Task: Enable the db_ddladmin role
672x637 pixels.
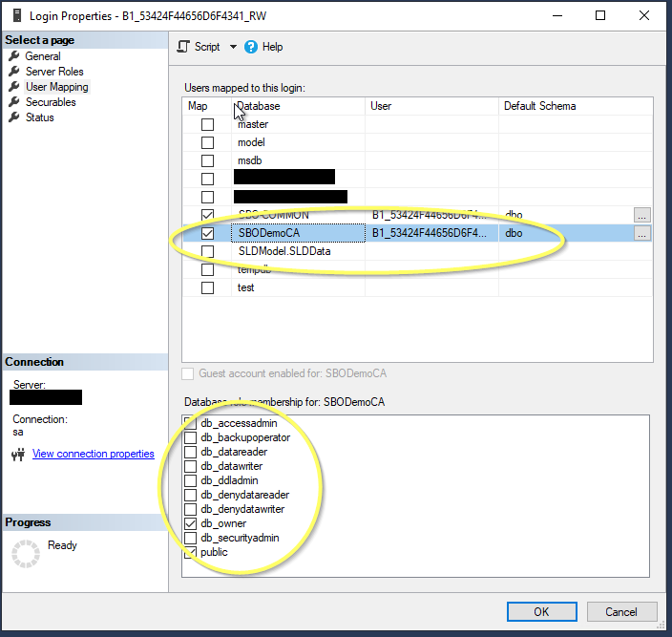Action: point(190,480)
